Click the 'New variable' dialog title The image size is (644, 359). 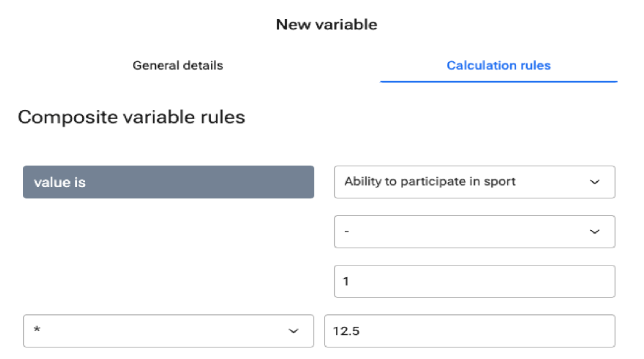327,25
